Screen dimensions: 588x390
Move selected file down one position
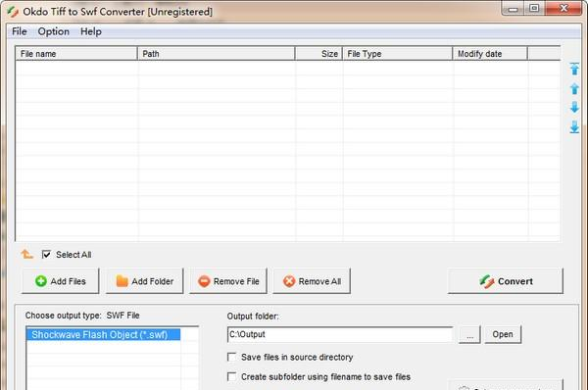pyautogui.click(x=574, y=107)
